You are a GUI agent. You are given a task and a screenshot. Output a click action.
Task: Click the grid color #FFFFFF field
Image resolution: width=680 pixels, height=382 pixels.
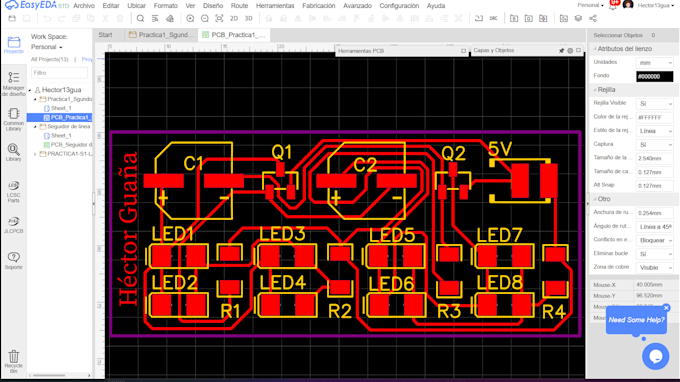[654, 118]
